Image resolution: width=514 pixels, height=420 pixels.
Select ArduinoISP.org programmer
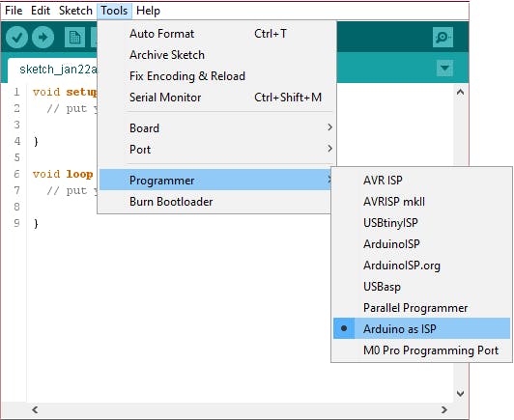point(422,266)
